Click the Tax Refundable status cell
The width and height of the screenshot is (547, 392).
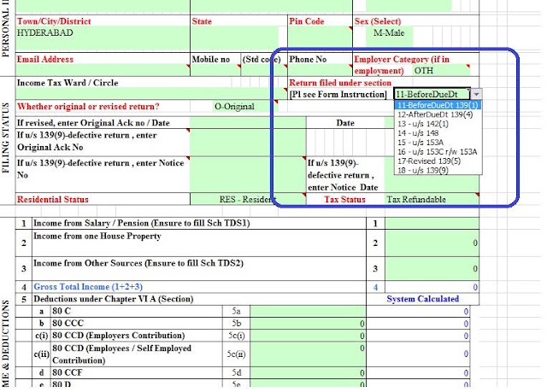pyautogui.click(x=432, y=199)
